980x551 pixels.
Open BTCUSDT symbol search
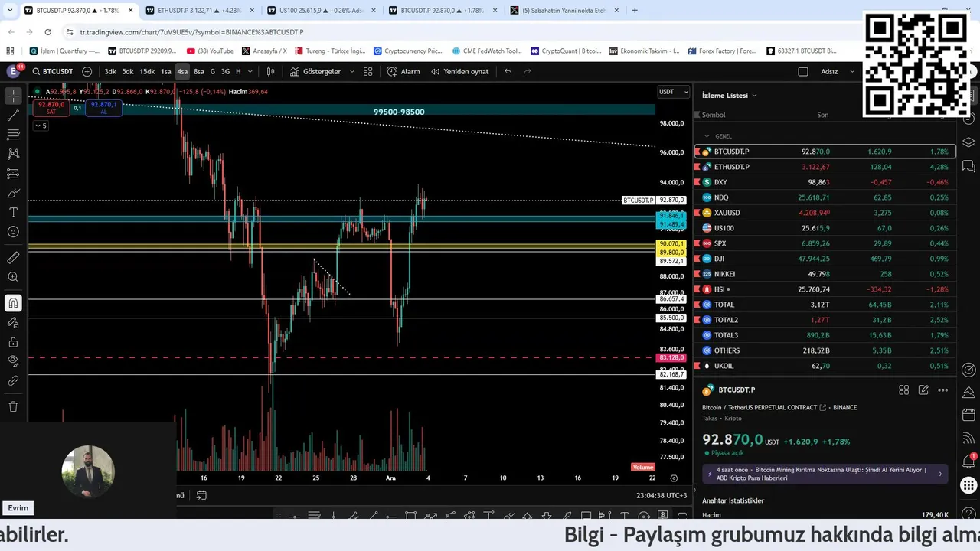[x=52, y=71]
